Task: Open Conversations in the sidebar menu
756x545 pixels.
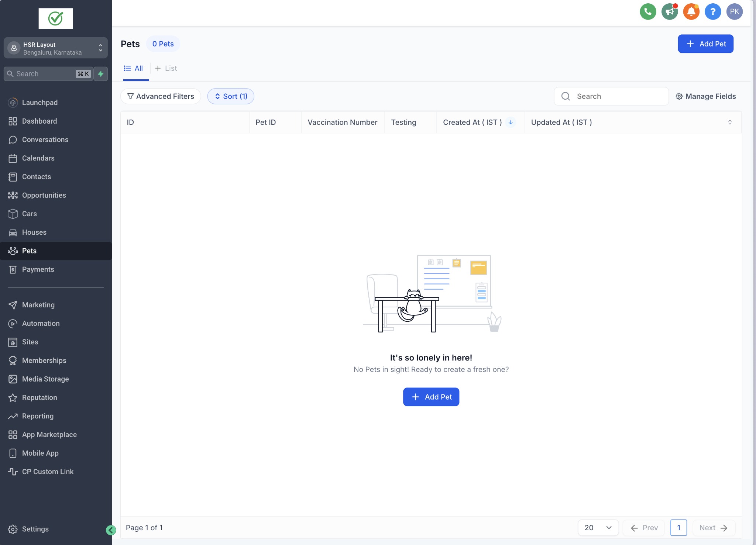Action: pyautogui.click(x=45, y=140)
